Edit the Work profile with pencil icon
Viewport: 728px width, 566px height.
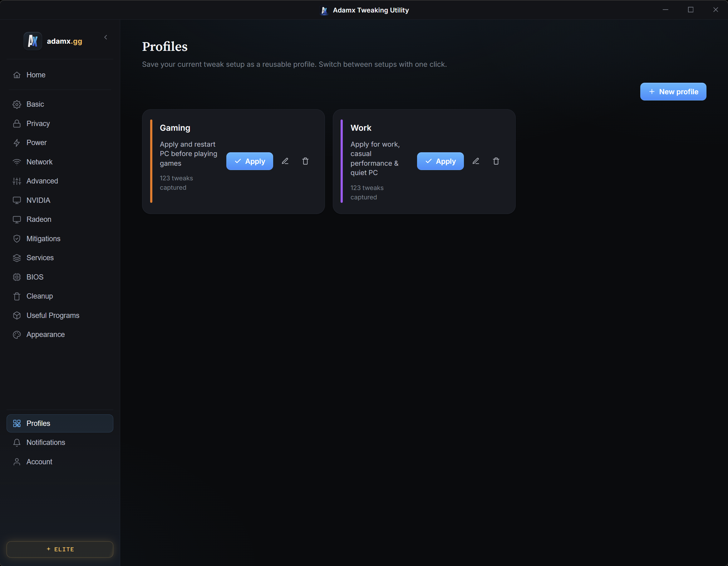[476, 161]
